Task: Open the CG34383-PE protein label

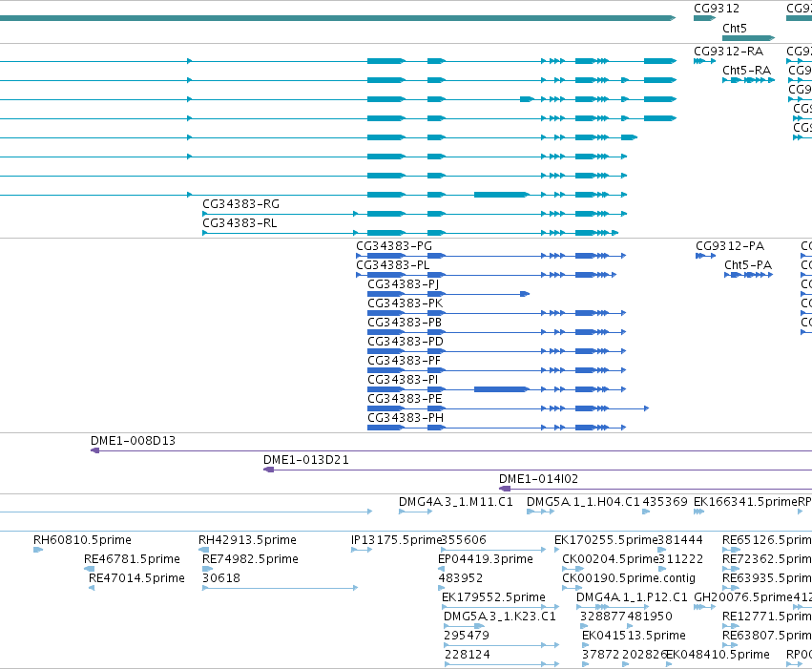Action: [405, 399]
